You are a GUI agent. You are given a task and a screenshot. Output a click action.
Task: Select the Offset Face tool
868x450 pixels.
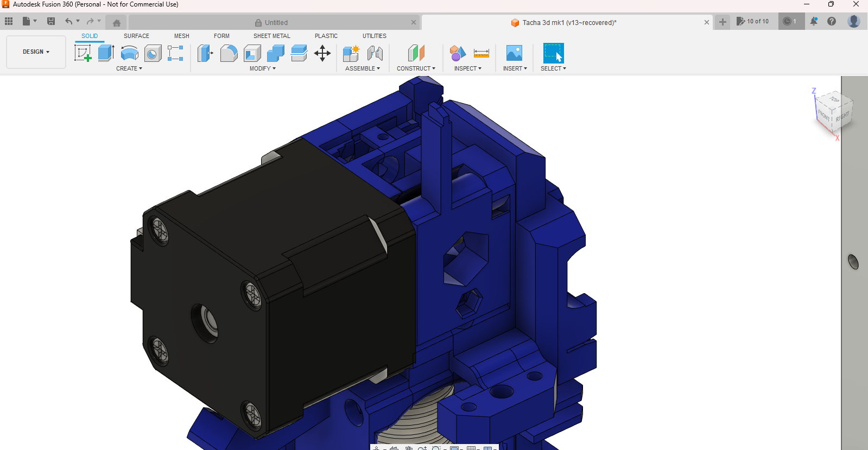click(x=299, y=53)
